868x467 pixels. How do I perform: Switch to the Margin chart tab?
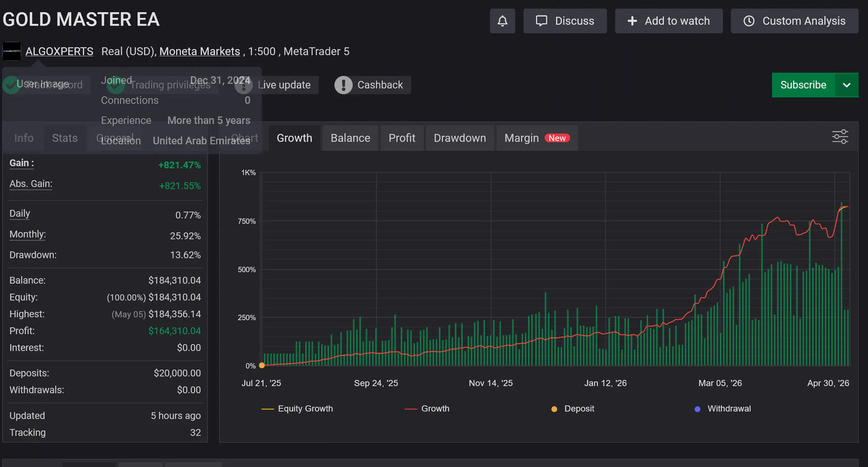pos(537,138)
